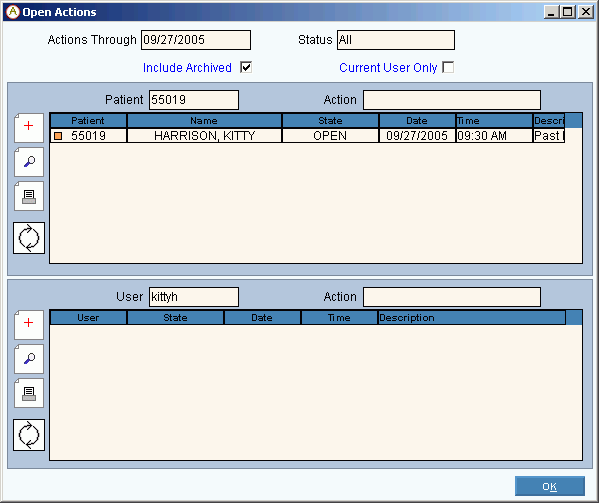Viewport: 599px width, 503px height.
Task: Select orange marker on patient 55019 row
Action: pyautogui.click(x=58, y=136)
